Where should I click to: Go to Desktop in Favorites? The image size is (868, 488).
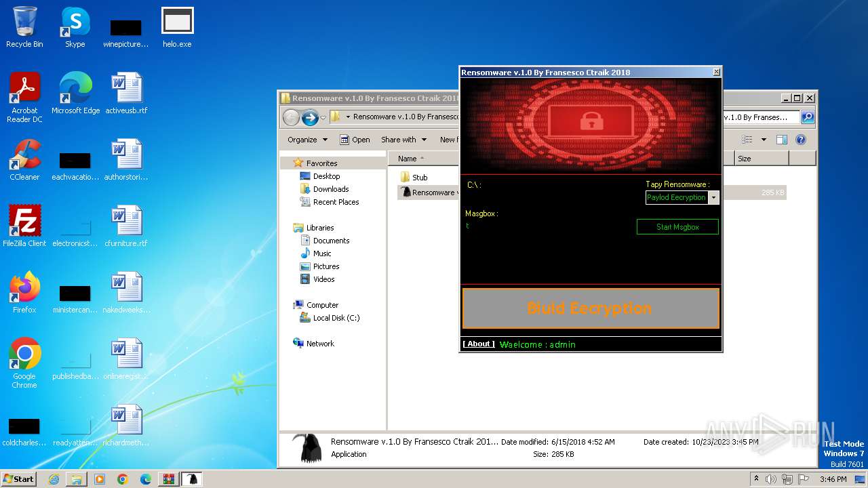tap(320, 176)
